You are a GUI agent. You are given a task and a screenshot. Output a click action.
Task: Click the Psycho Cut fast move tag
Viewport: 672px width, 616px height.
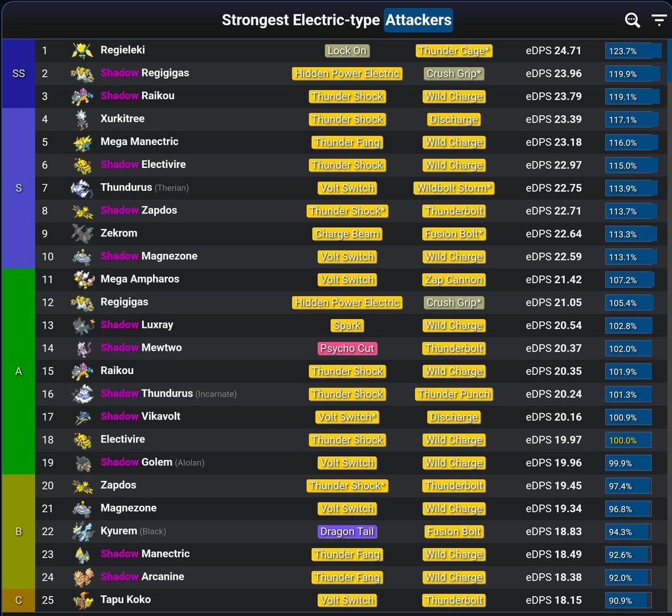(x=347, y=348)
